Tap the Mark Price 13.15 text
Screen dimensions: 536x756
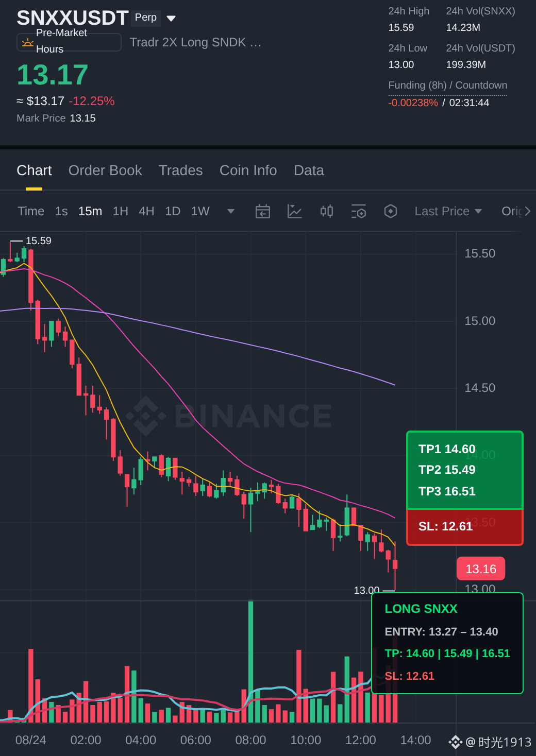[x=56, y=118]
